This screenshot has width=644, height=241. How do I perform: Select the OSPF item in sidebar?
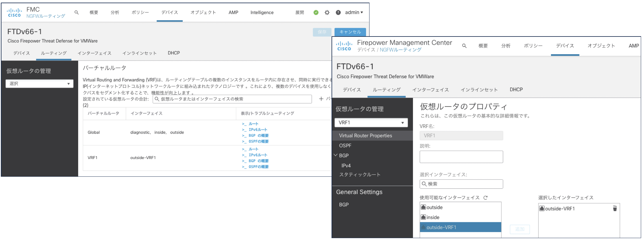[345, 145]
